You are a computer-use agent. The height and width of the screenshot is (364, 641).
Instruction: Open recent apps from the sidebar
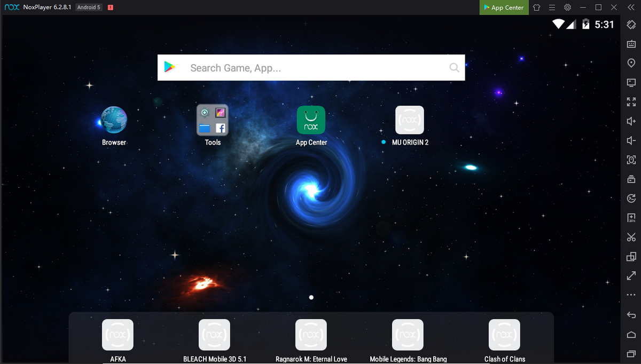[631, 353]
